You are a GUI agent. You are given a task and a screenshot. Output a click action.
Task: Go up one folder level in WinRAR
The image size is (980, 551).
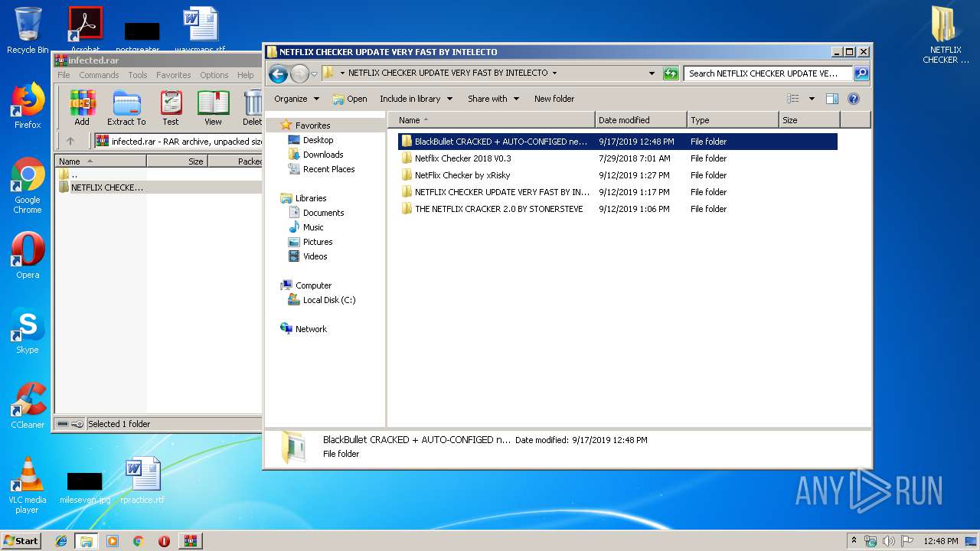(70, 141)
